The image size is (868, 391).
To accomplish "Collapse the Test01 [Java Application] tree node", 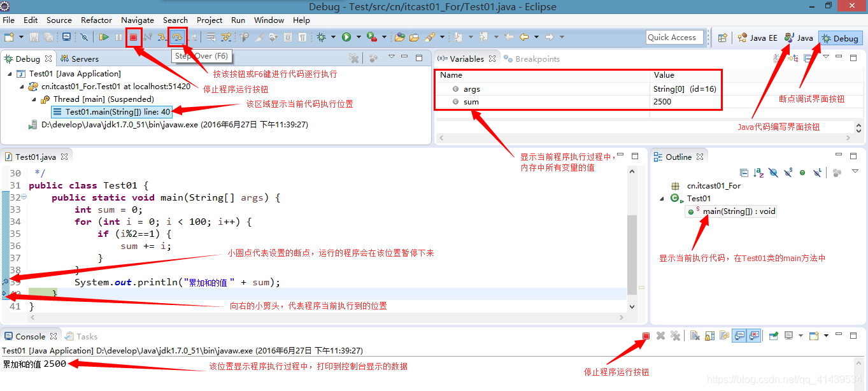I will point(10,74).
